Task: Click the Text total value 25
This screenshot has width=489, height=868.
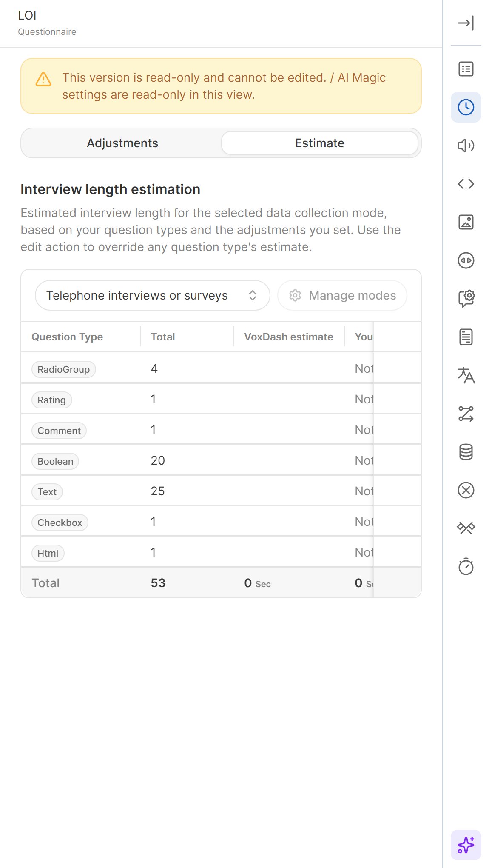Action: 158,491
